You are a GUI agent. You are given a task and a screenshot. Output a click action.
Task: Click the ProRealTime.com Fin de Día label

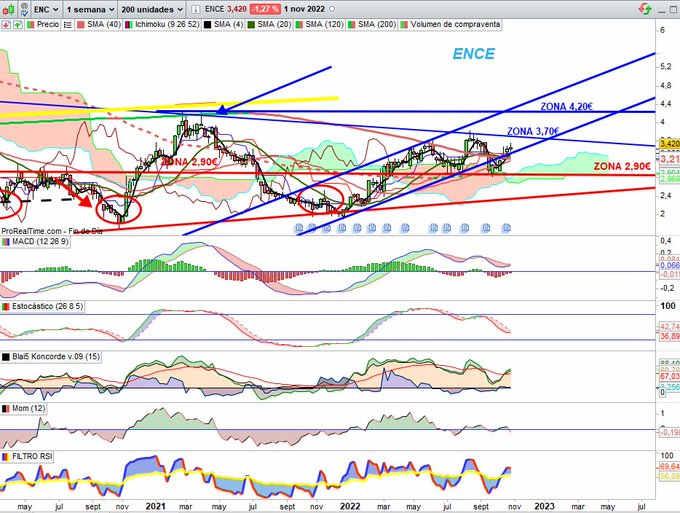click(52, 231)
